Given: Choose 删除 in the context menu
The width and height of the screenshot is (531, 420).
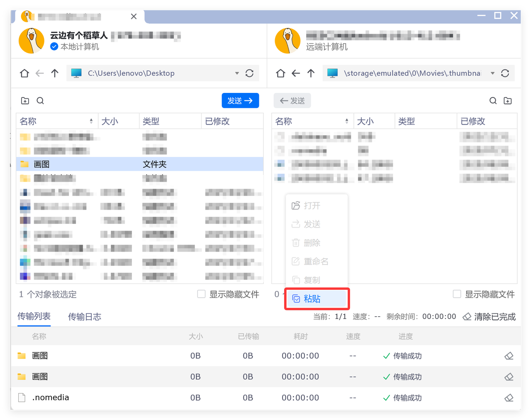Looking at the screenshot, I should 317,243.
